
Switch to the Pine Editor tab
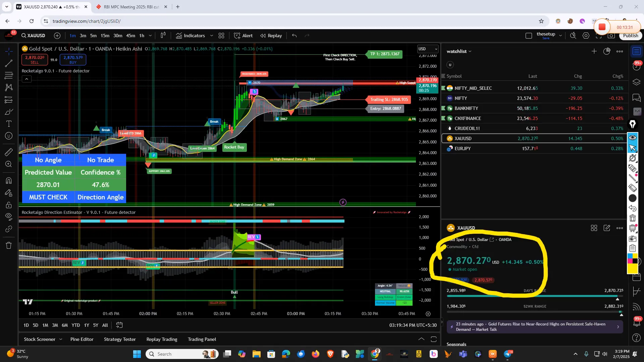[82, 339]
